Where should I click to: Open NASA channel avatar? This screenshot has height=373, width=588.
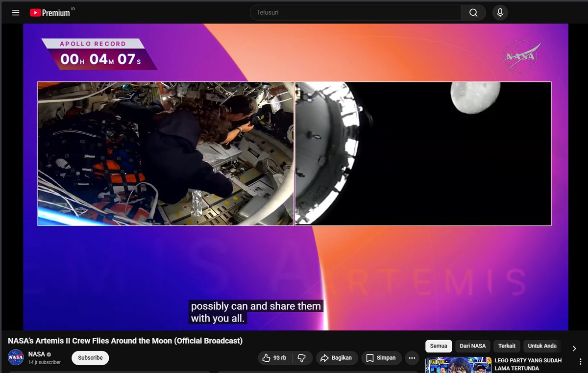tap(16, 357)
